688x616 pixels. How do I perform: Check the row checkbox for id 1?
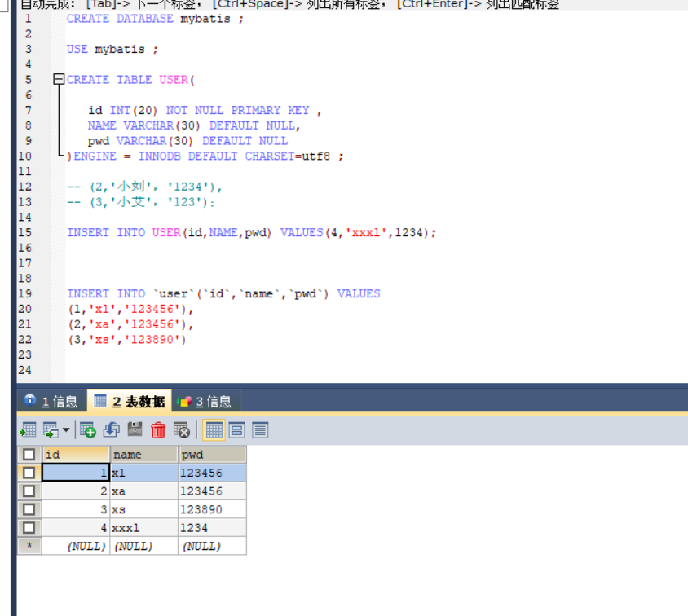29,473
